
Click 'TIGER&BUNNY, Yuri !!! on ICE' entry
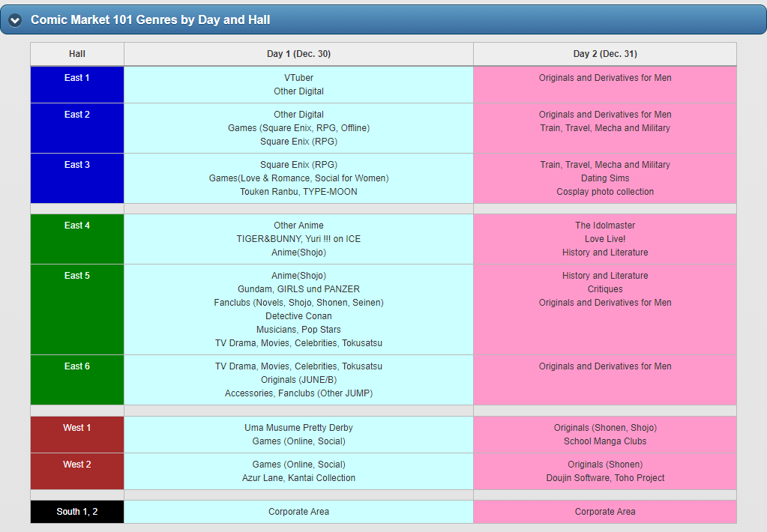pyautogui.click(x=298, y=239)
